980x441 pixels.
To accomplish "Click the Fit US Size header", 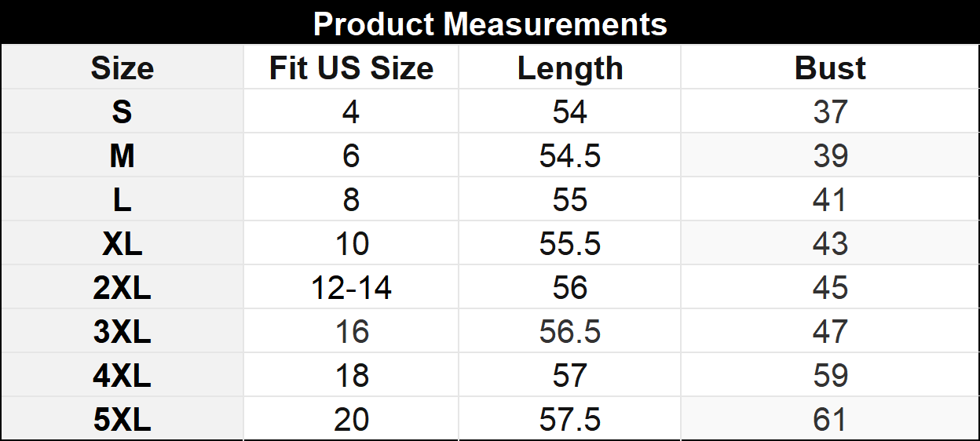I will 351,68.
